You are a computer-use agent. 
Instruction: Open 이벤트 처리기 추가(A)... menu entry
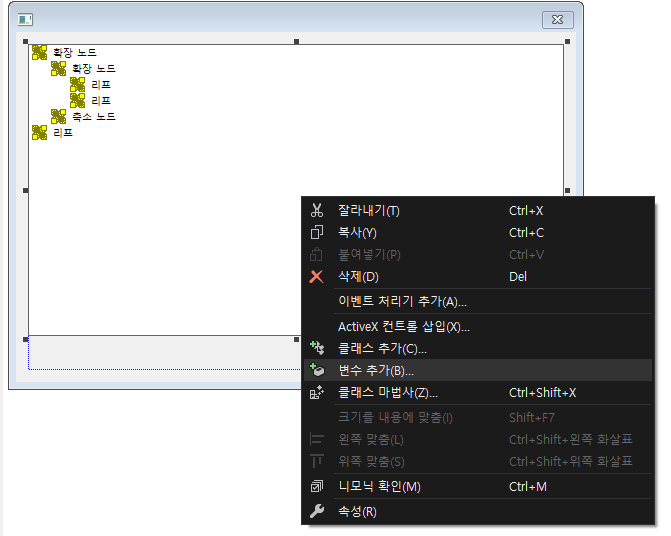coord(478,301)
